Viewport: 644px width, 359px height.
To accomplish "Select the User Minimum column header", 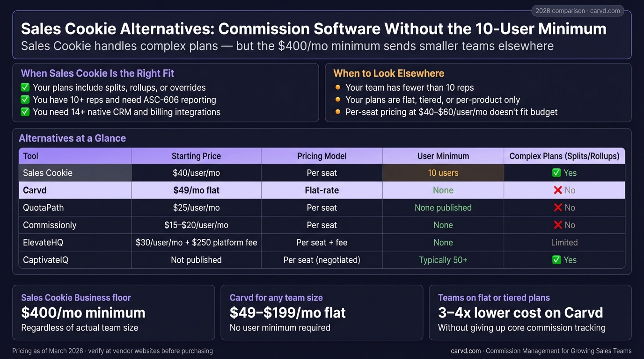I will pos(443,156).
